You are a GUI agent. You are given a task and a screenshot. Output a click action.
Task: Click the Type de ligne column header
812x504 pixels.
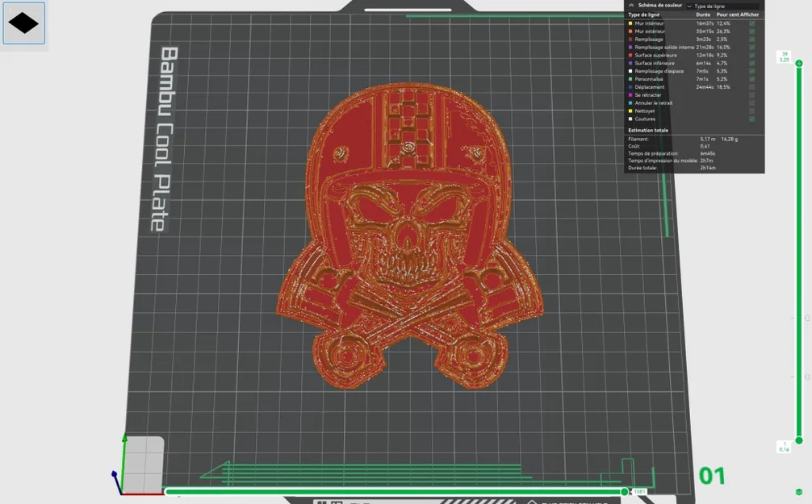pyautogui.click(x=643, y=15)
